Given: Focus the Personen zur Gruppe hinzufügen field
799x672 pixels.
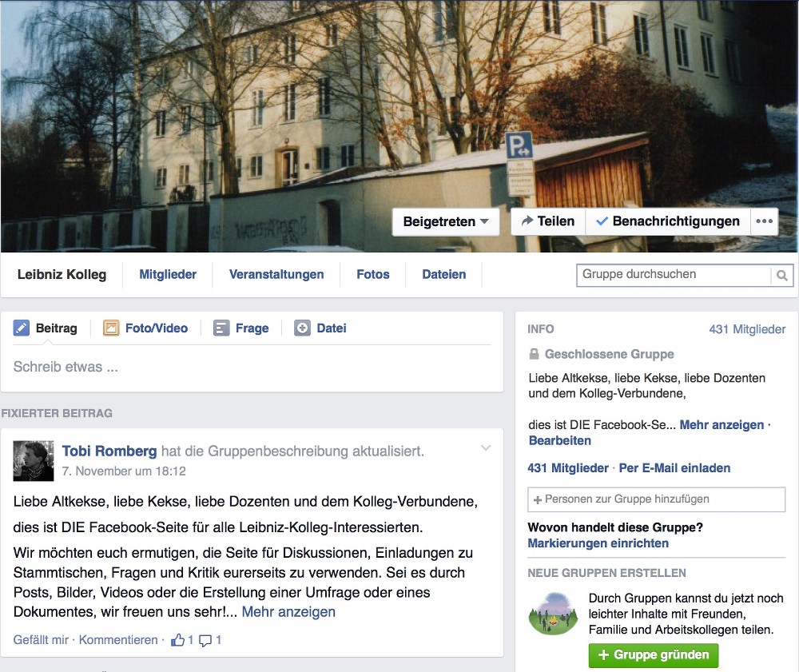Looking at the screenshot, I should (x=657, y=499).
